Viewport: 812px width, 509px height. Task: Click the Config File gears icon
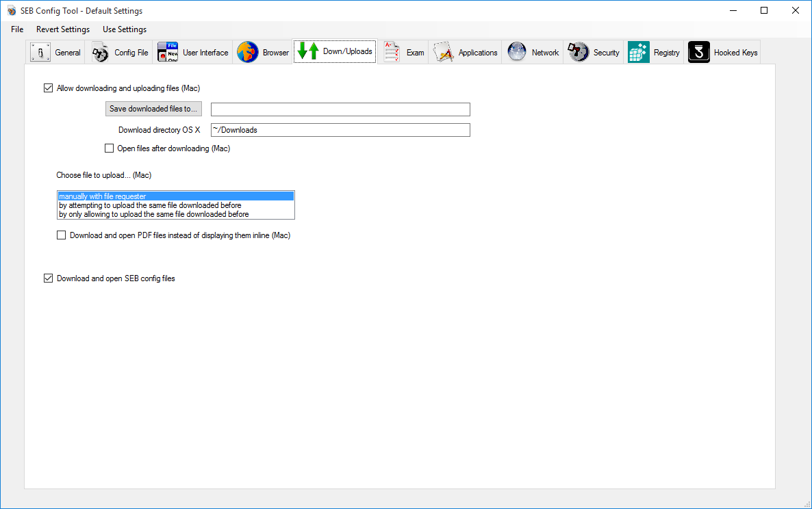point(100,52)
